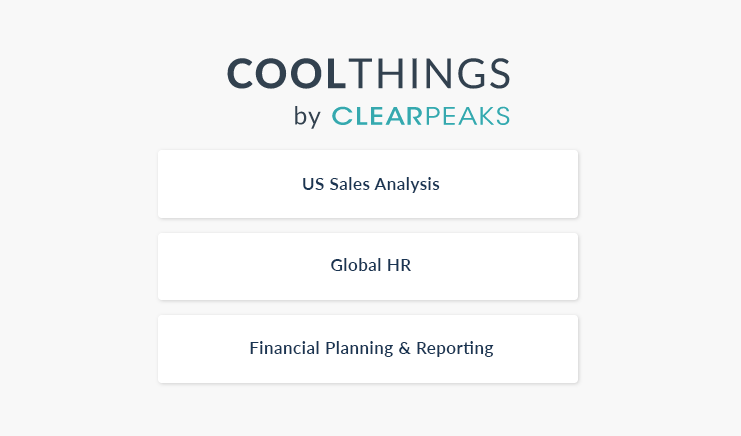Viewport: 741px width, 436px height.
Task: Click the word 'Global' in the middle card
Action: 356,265
